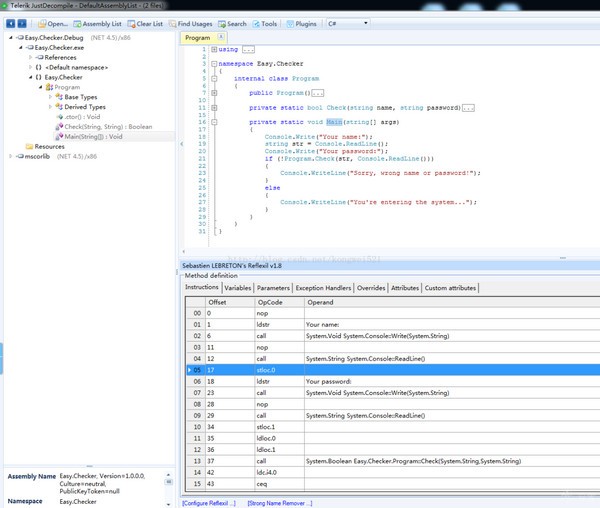Expand the collapsed using block in code
The height and width of the screenshot is (508, 600).
coord(214,49)
